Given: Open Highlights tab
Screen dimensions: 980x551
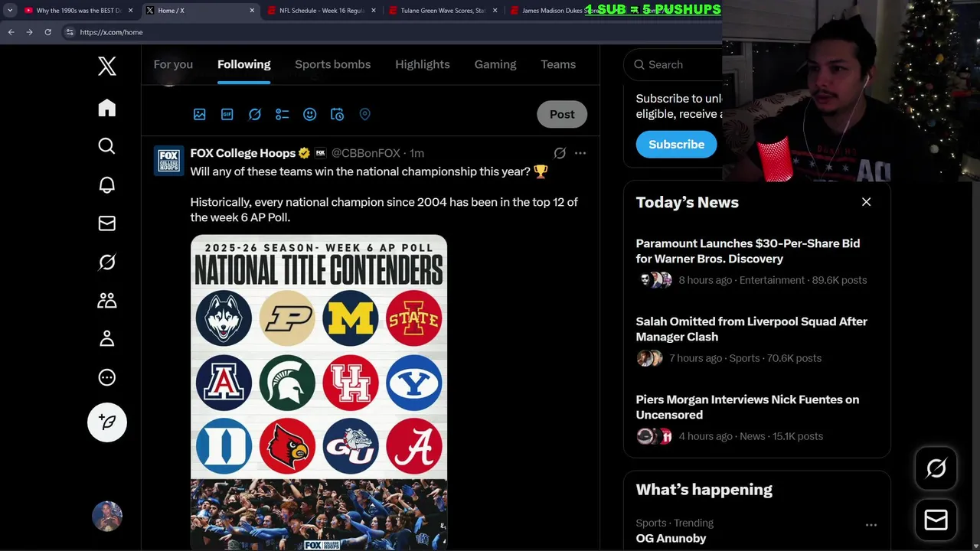Looking at the screenshot, I should 423,64.
